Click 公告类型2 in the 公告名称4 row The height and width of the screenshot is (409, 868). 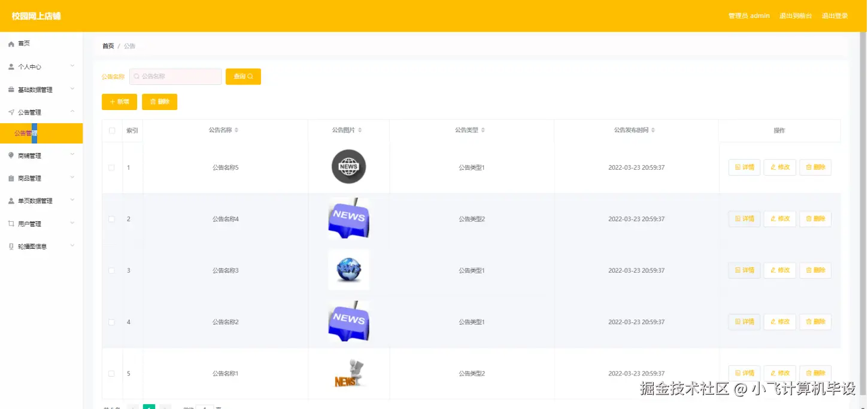[x=472, y=219]
